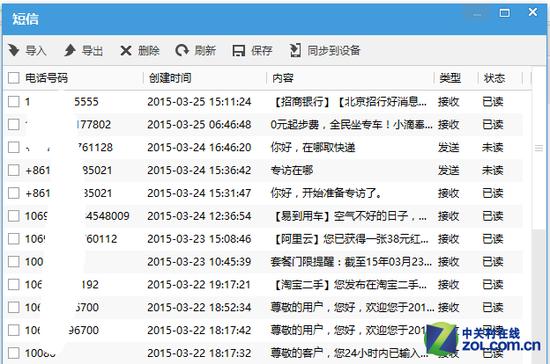
Task: Select the message 你好，开始准备专访了。
Action: [326, 193]
